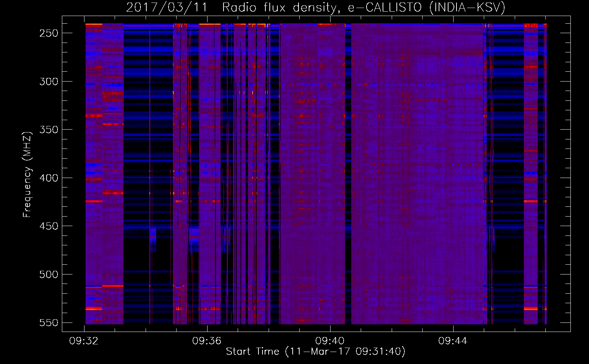
Task: Click the 300 frequency tick label
Action: click(x=49, y=82)
